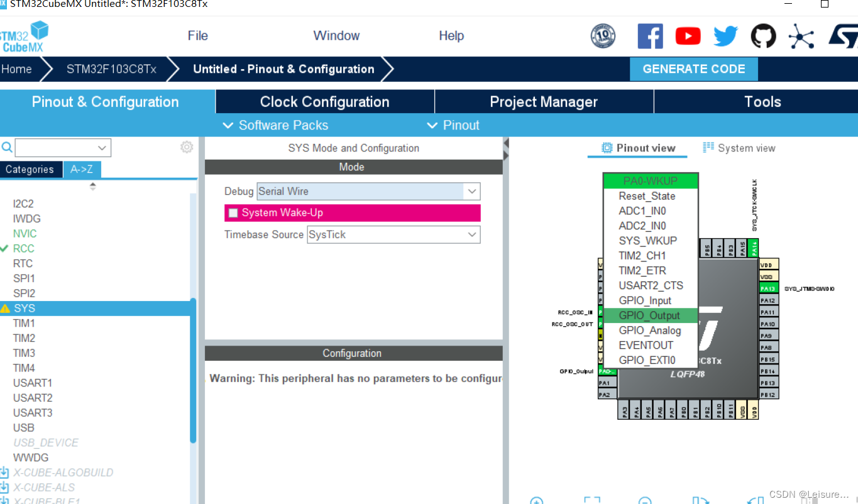Screen dimensions: 858x504
Task: Click the SYS warning triangle icon
Action: coord(5,309)
